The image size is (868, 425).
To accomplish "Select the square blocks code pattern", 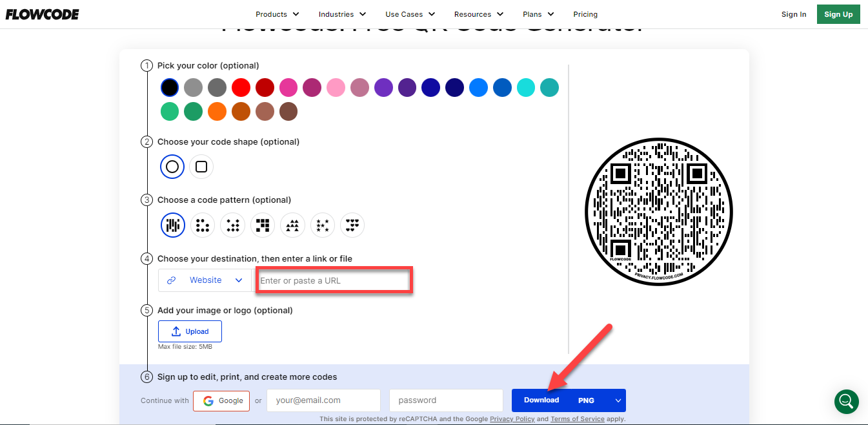I will point(263,225).
